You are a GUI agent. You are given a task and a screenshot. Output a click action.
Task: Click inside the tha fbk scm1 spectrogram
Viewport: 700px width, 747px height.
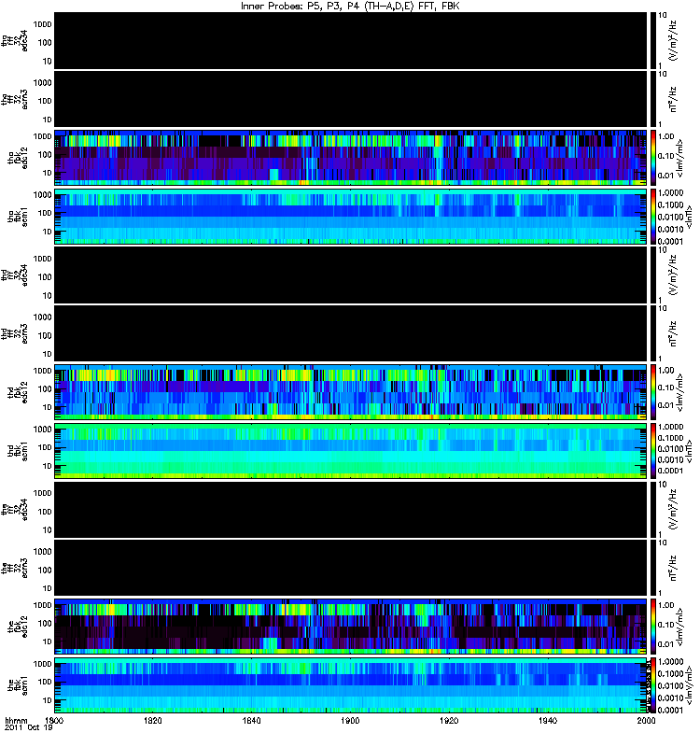(351, 217)
